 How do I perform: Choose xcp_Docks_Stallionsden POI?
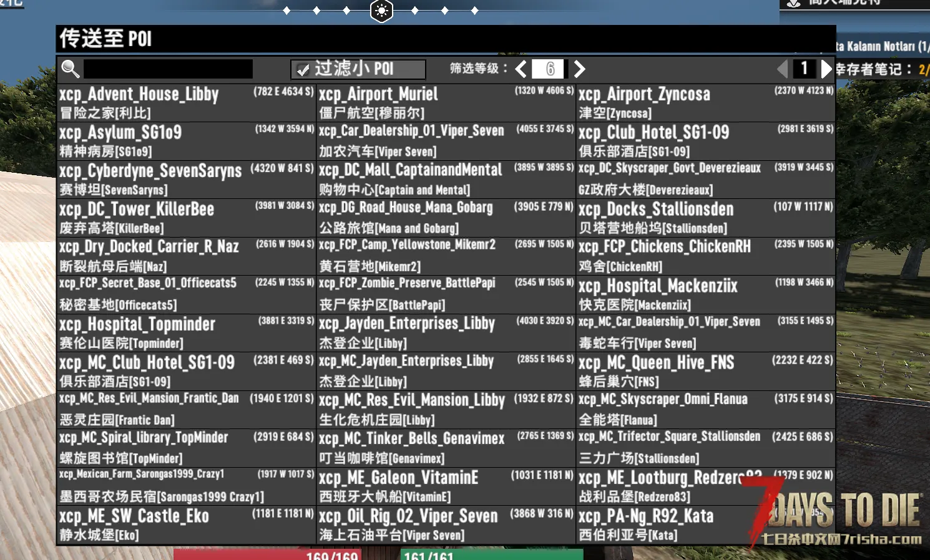coord(706,218)
